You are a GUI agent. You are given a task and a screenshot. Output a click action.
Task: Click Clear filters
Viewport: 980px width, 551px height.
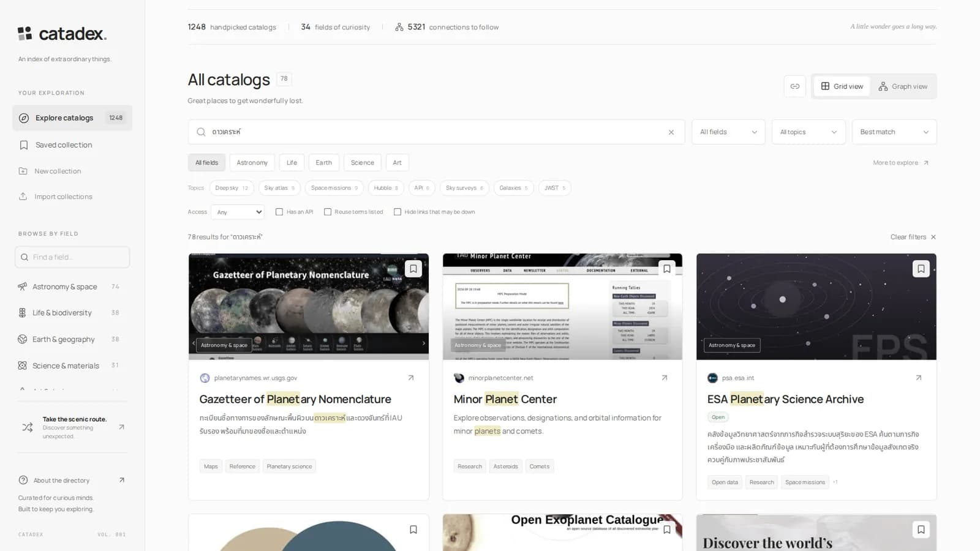pyautogui.click(x=913, y=237)
